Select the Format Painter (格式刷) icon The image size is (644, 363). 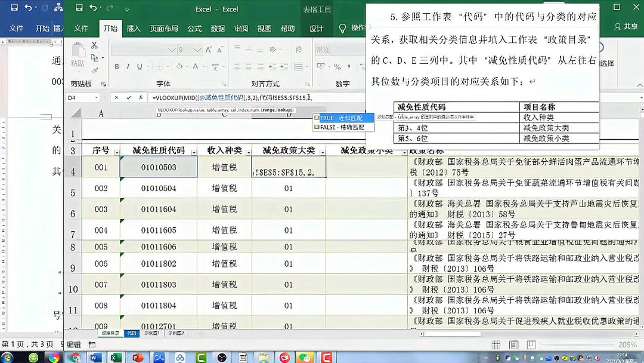pos(94,69)
